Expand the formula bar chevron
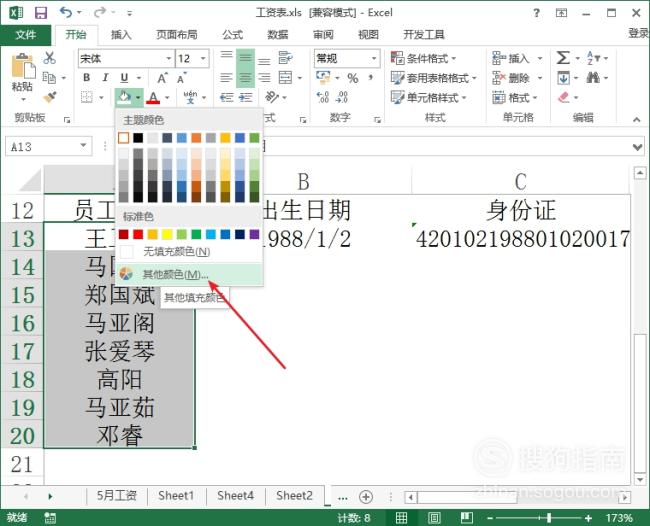The width and height of the screenshot is (650, 526). pos(638,146)
